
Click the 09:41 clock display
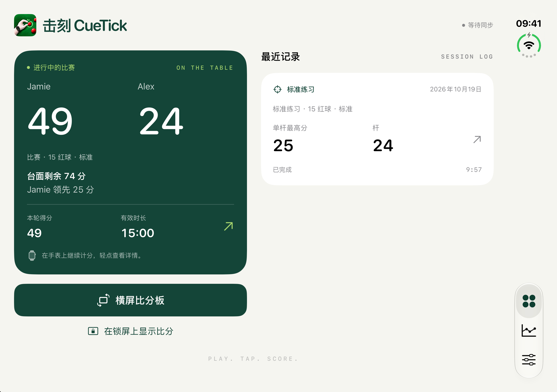[x=529, y=23]
